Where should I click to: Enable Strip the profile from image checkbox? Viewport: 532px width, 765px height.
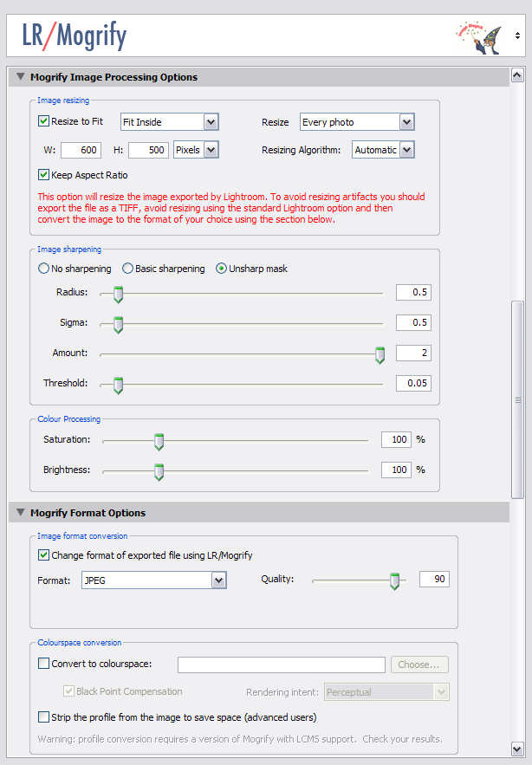(43, 717)
